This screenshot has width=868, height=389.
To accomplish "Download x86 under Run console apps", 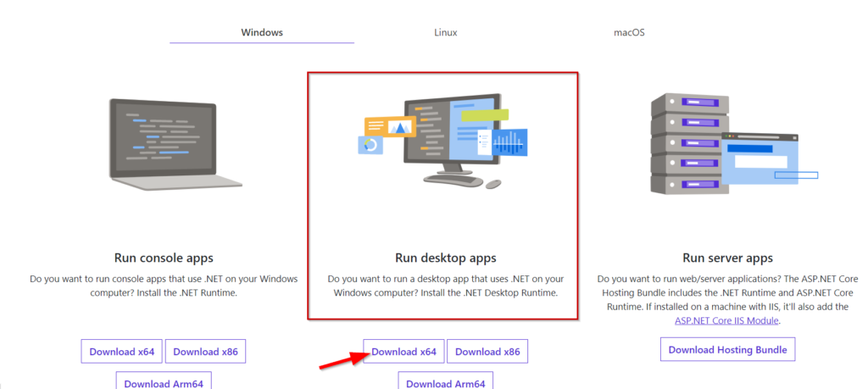I will pos(205,352).
